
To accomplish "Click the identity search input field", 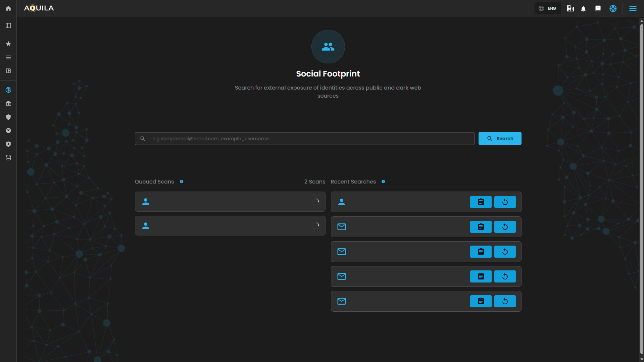I will (x=309, y=139).
